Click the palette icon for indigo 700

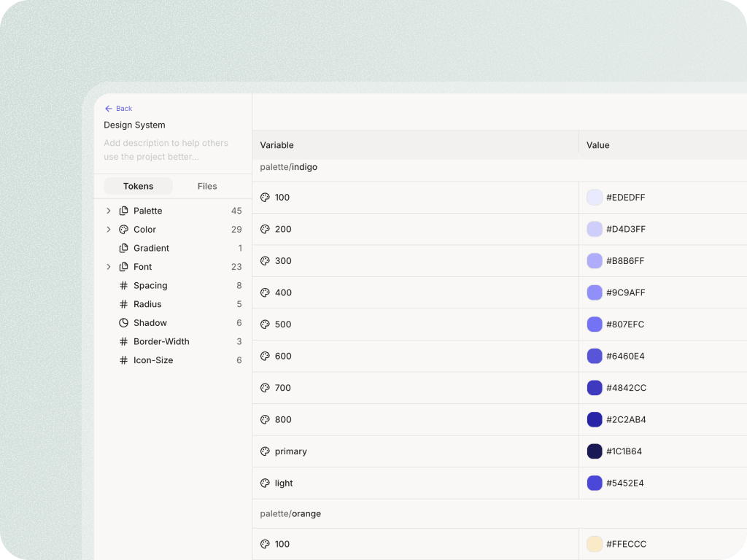265,388
